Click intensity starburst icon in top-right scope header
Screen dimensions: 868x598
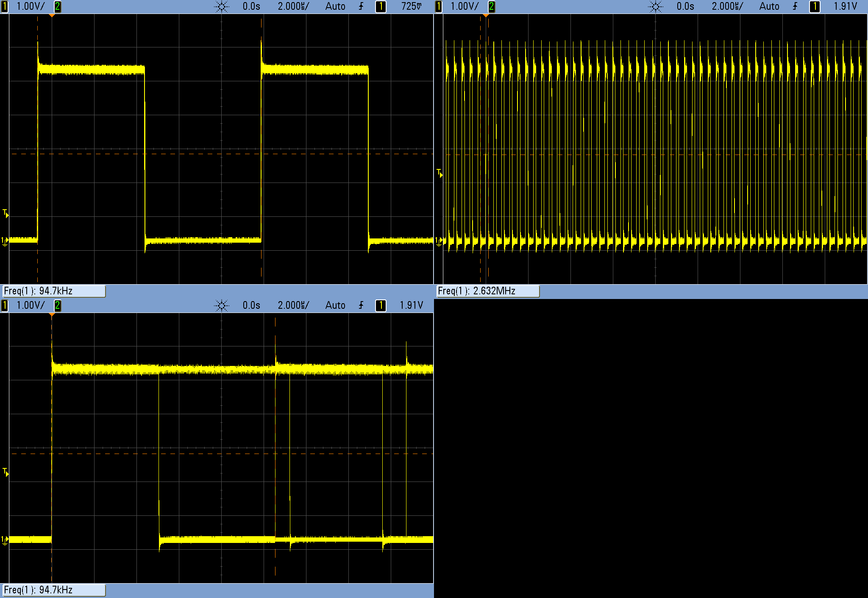pyautogui.click(x=655, y=6)
